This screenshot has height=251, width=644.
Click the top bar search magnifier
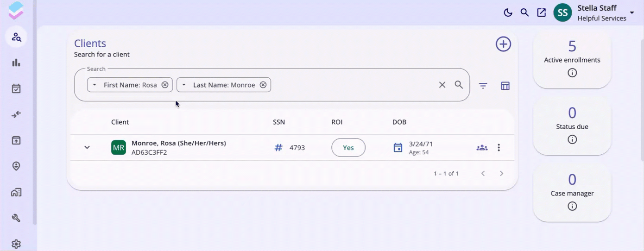[524, 13]
